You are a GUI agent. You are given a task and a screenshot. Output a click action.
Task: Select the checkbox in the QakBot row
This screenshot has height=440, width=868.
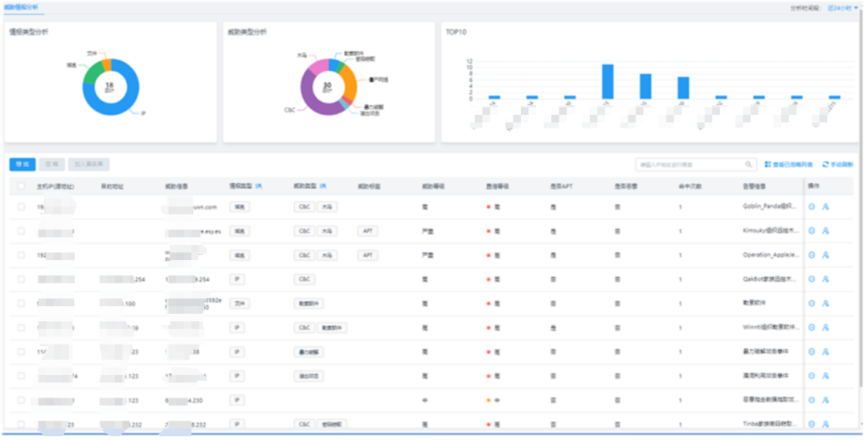tap(21, 279)
